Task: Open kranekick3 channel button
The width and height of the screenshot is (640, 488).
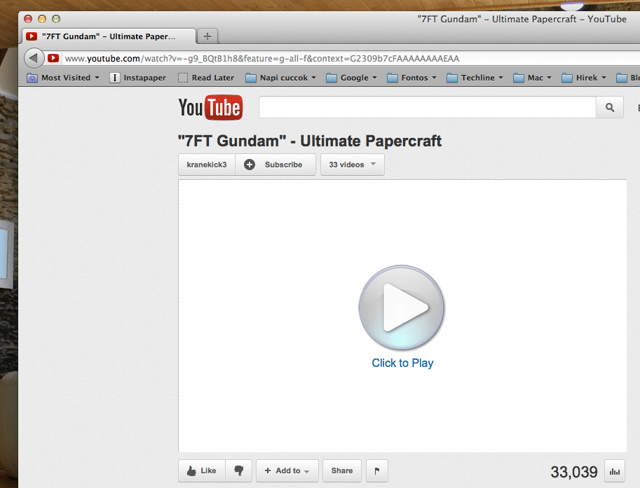Action: [207, 164]
